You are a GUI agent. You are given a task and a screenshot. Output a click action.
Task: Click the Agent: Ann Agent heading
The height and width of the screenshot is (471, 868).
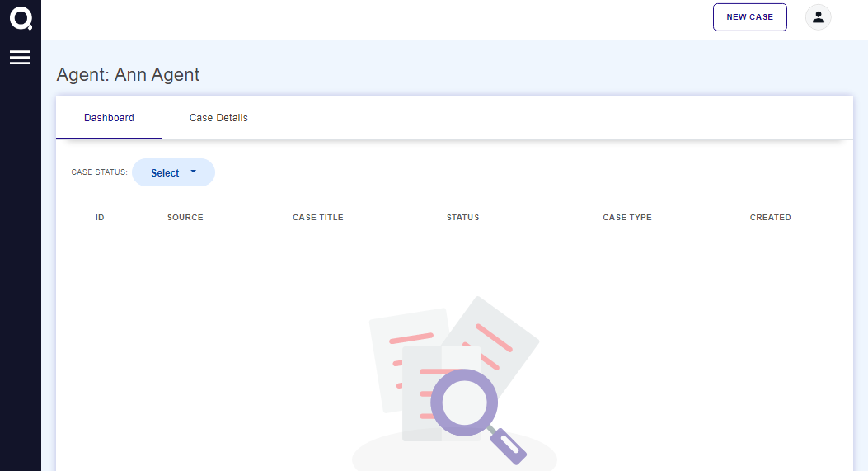tap(128, 75)
